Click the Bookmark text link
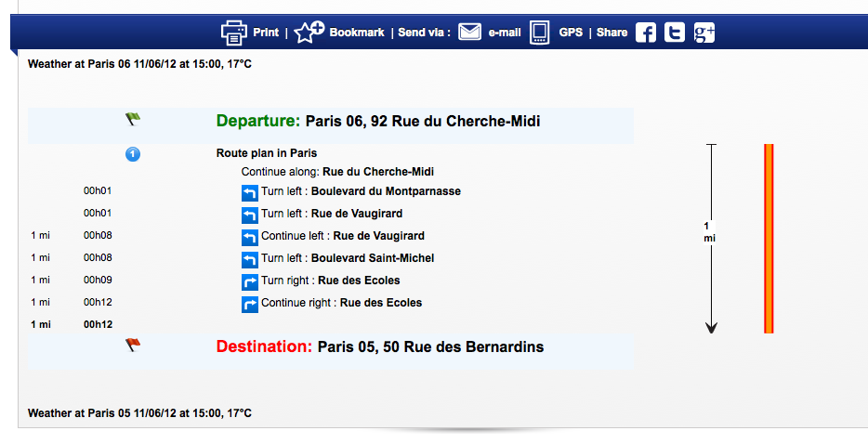 357,33
